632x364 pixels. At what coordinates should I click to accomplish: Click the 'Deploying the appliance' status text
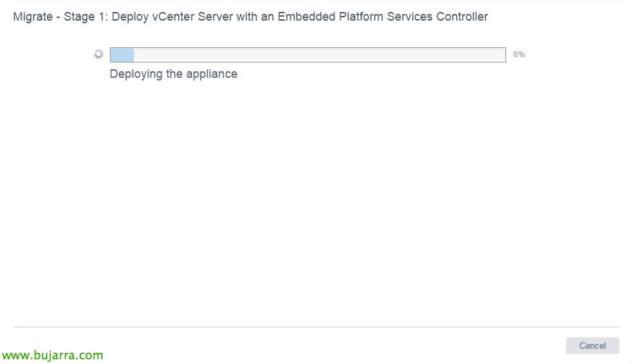173,74
